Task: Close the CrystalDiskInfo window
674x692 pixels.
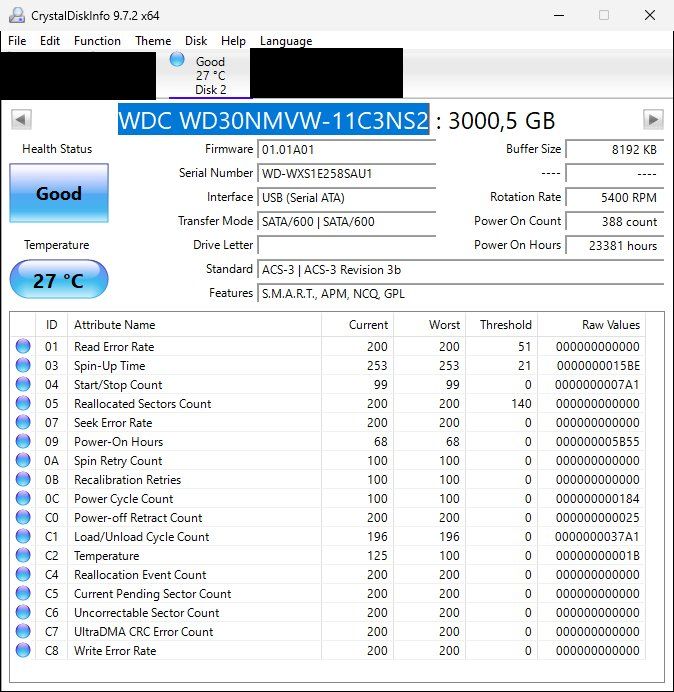Action: tap(650, 15)
